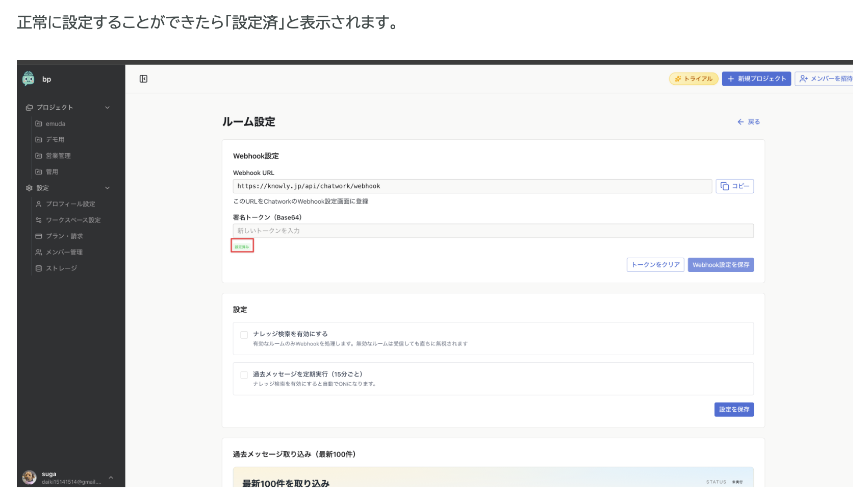
Task: Click the トークンをクリア button
Action: point(655,265)
